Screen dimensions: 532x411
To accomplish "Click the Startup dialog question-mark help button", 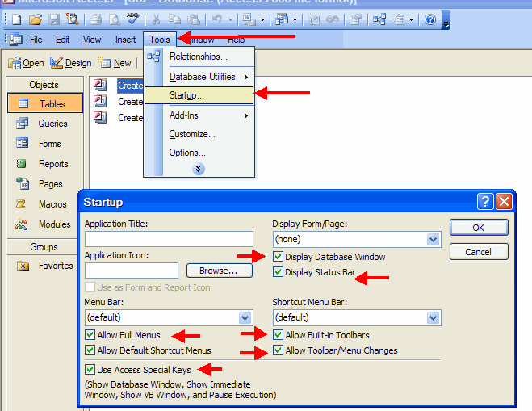I will [485, 202].
